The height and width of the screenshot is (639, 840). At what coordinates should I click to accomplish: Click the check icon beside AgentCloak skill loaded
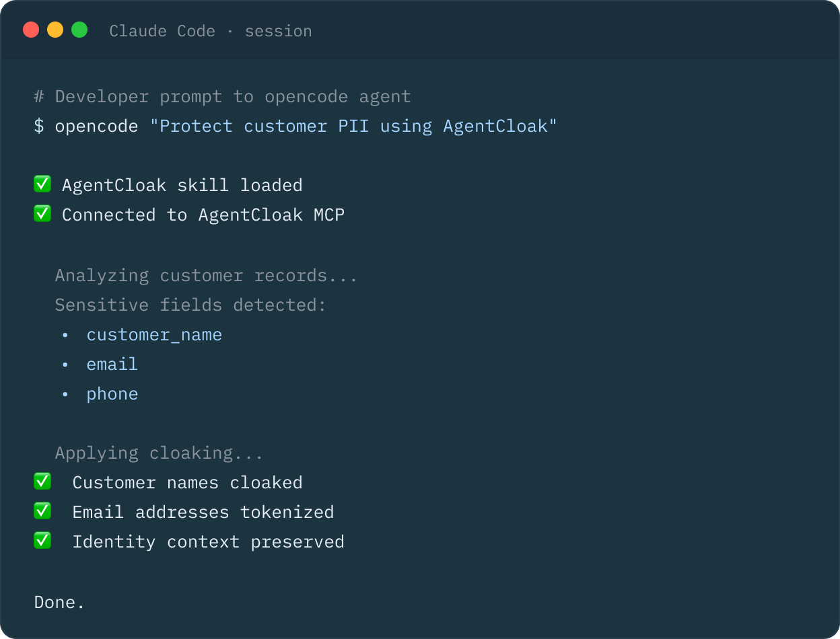tap(42, 184)
